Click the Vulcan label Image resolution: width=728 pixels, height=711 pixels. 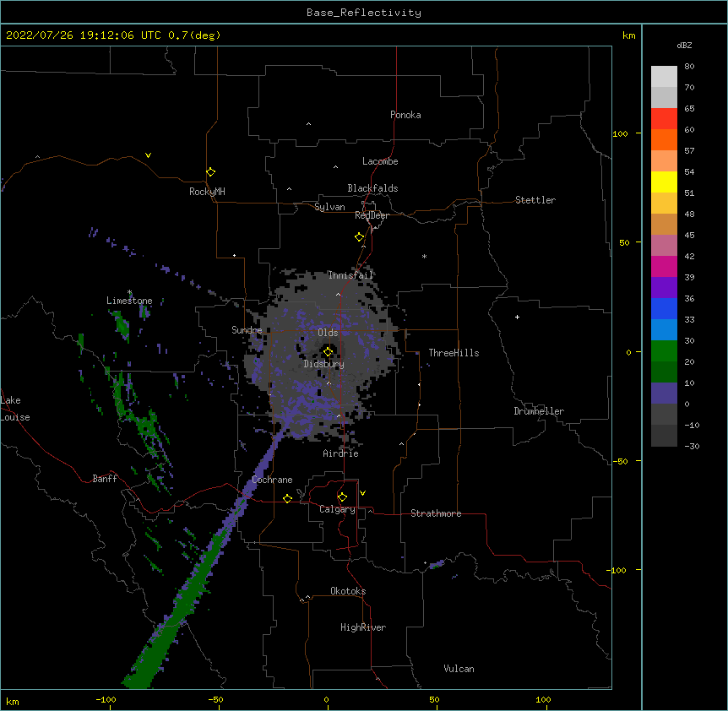click(x=459, y=669)
